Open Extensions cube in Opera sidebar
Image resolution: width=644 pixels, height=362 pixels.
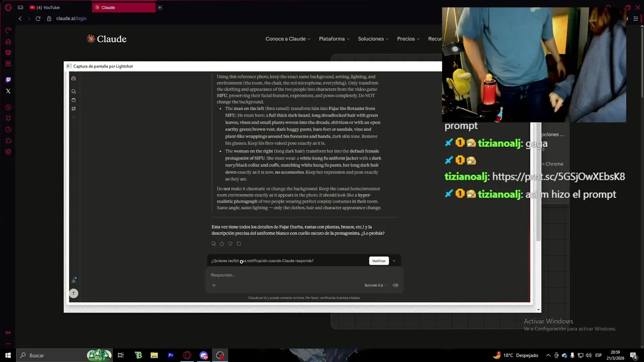[x=8, y=141]
